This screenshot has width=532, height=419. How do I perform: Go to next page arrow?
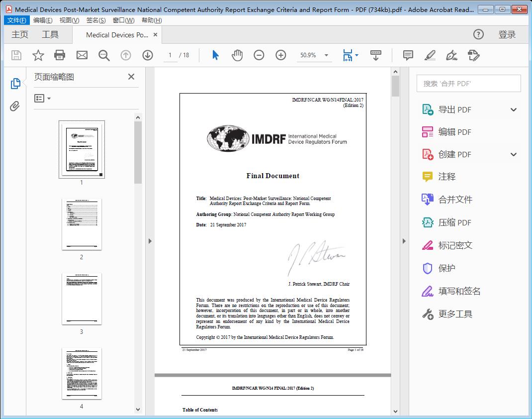(148, 55)
